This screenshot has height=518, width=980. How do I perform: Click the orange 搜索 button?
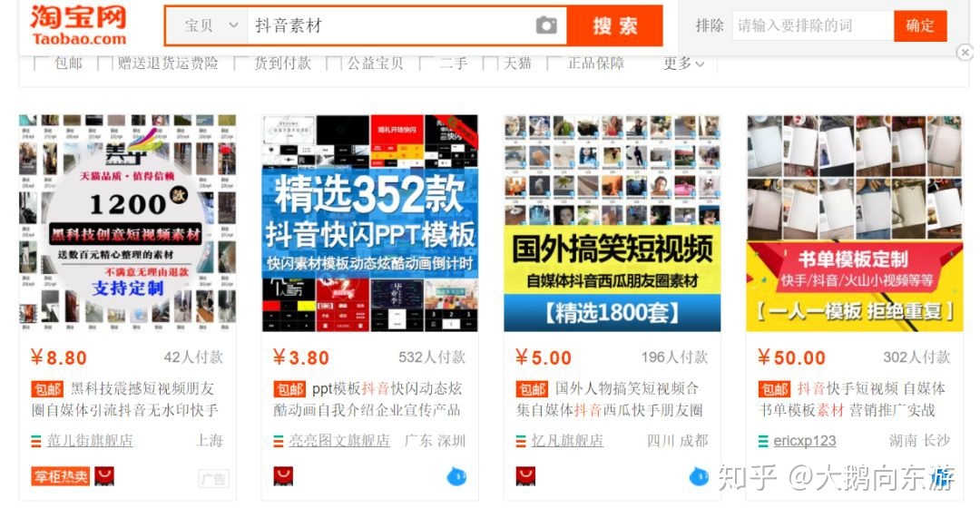(614, 25)
